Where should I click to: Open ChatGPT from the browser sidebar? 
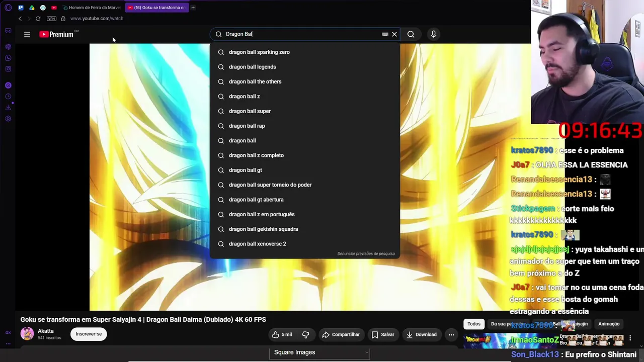click(8, 47)
